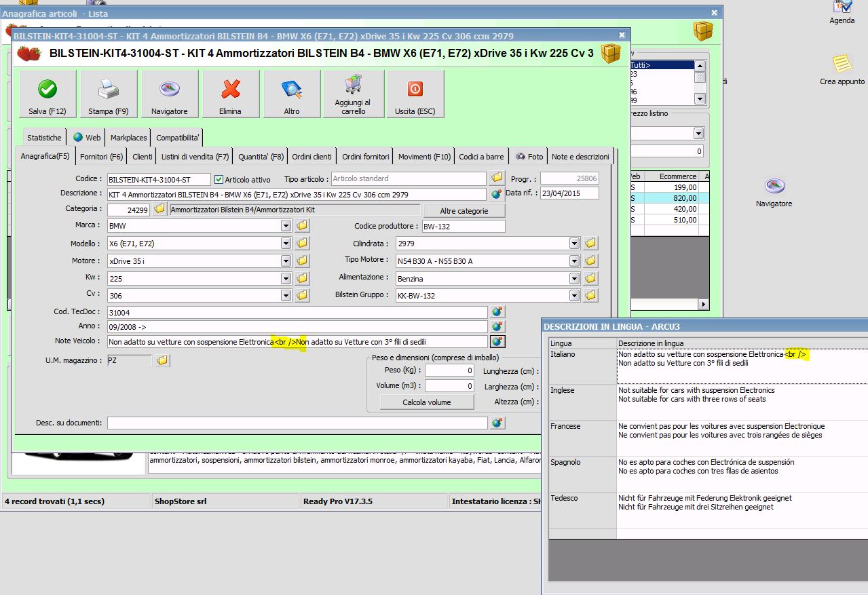Image resolution: width=868 pixels, height=595 pixels.
Task: Click globe icon next to Anno field
Action: 497,327
